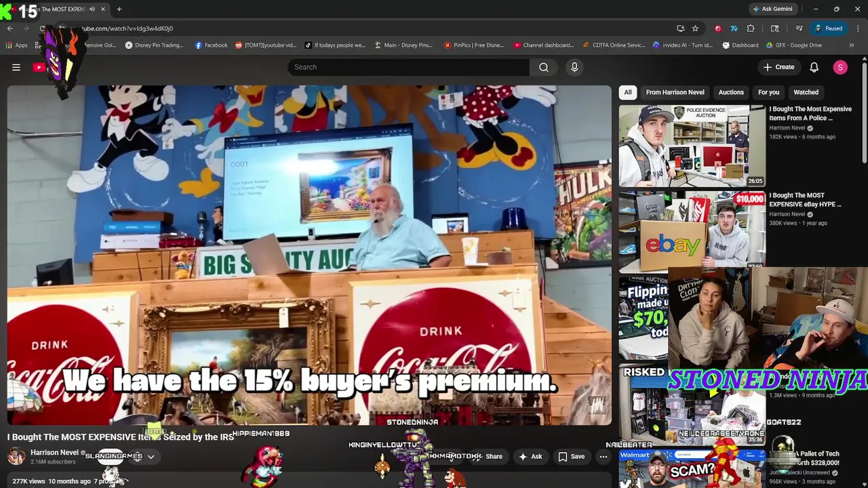868x488 pixels.
Task: Select the For you chip
Action: [x=768, y=92]
